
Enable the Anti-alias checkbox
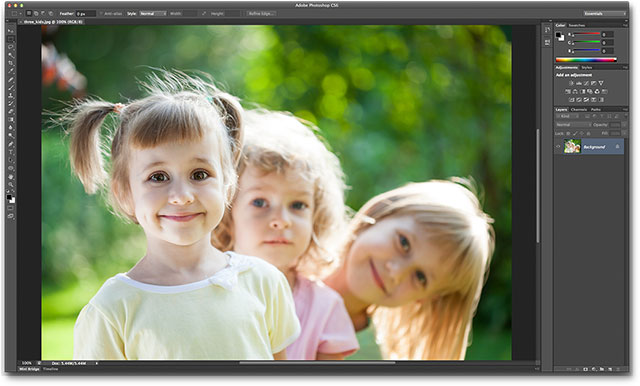click(102, 13)
